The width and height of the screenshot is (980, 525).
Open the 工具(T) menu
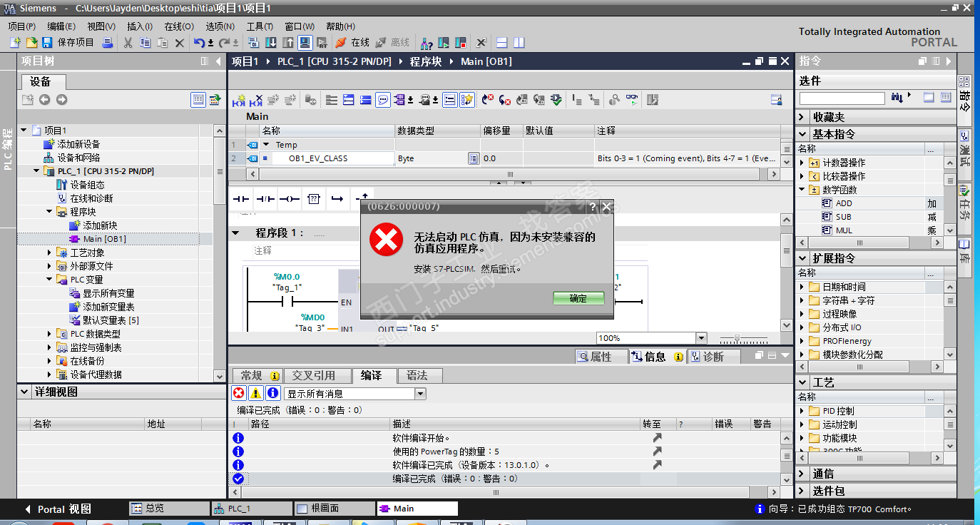click(x=260, y=26)
